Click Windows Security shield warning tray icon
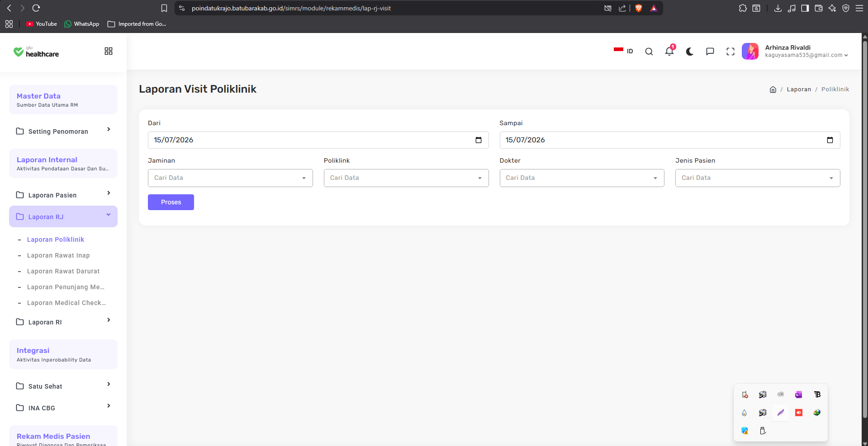 point(745,431)
